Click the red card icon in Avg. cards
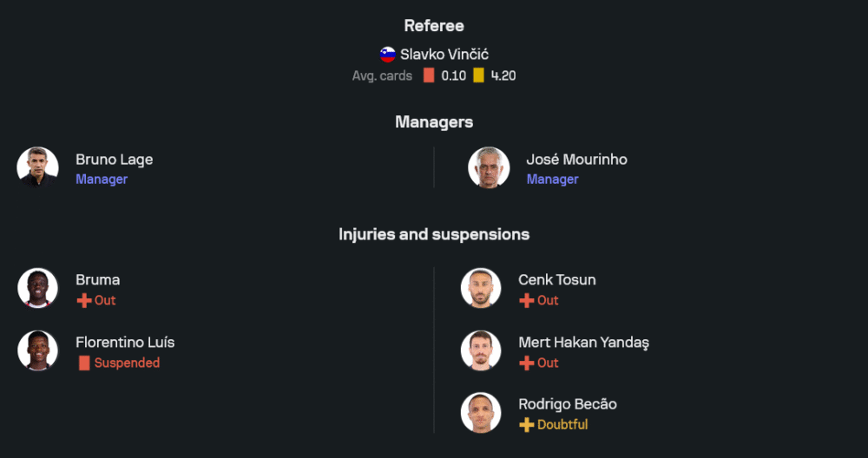 pos(429,75)
